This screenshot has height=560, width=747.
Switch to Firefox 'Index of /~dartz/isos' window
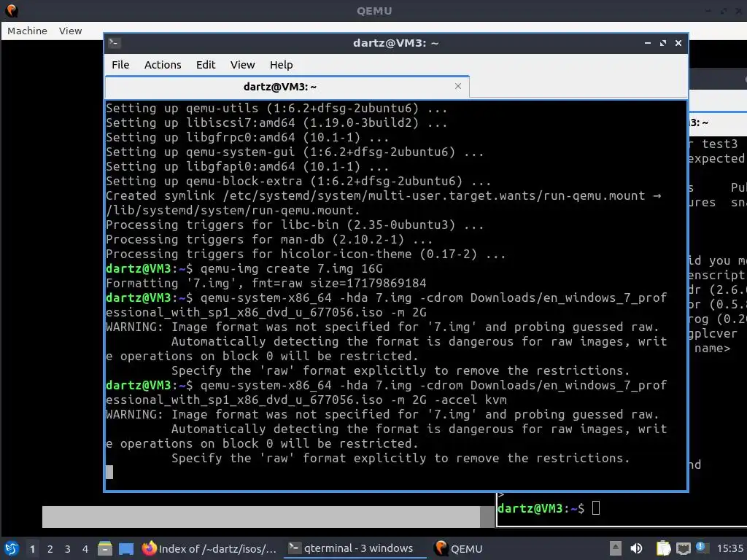(209, 548)
